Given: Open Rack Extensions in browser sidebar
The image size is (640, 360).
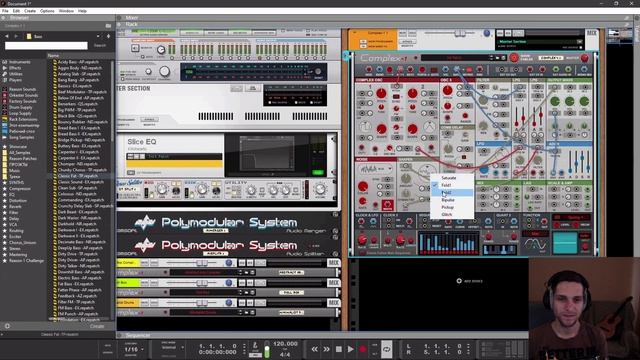Looking at the screenshot, I should [x=23, y=119].
